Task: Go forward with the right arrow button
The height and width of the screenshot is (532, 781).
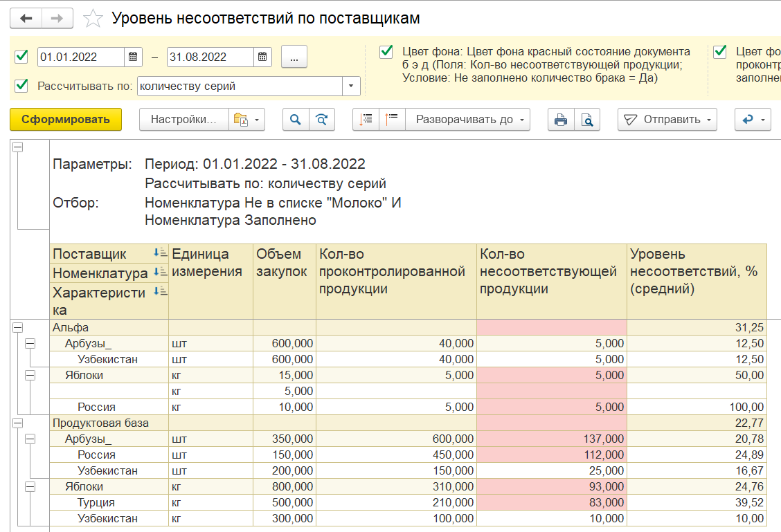Action: coord(57,19)
